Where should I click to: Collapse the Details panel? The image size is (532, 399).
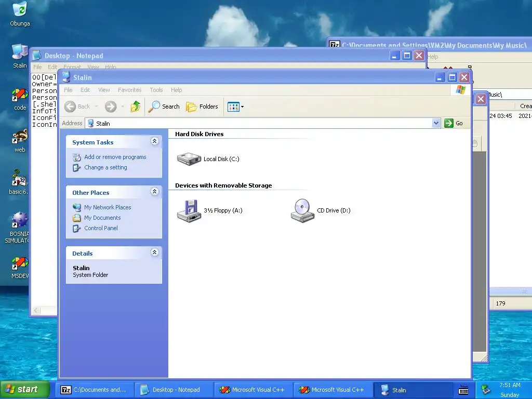point(155,252)
